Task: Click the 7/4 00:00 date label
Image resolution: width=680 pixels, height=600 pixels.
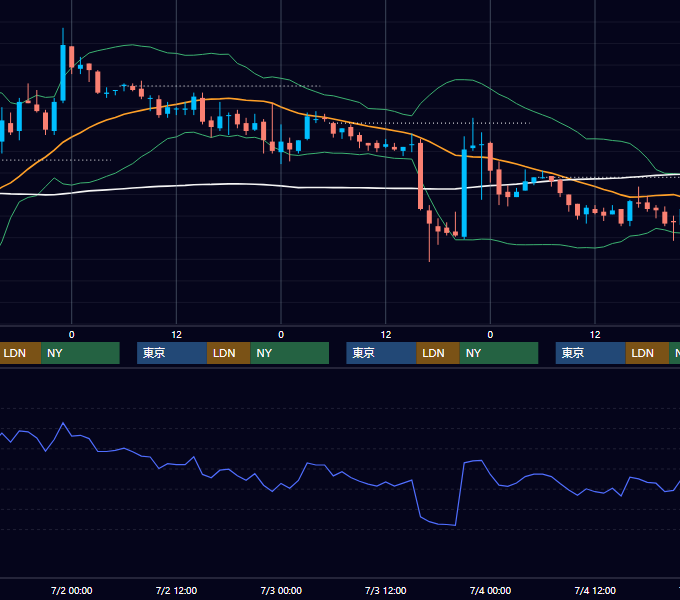Action: click(490, 590)
